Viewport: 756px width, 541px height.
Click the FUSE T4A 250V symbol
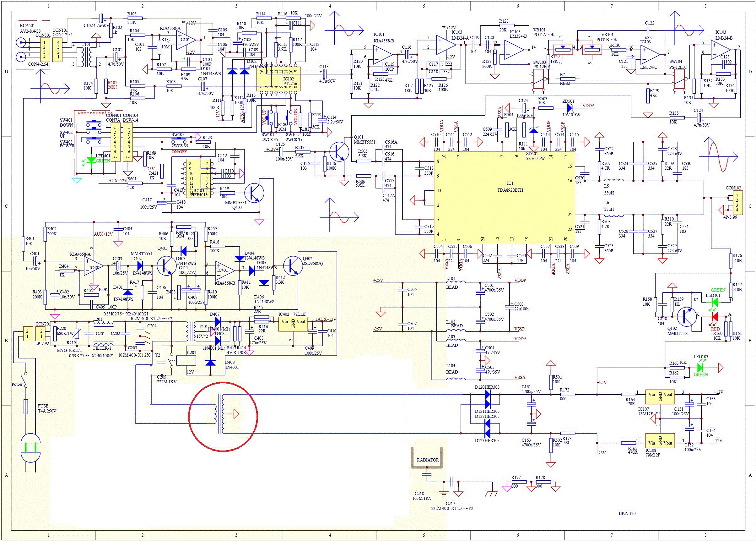(x=26, y=407)
